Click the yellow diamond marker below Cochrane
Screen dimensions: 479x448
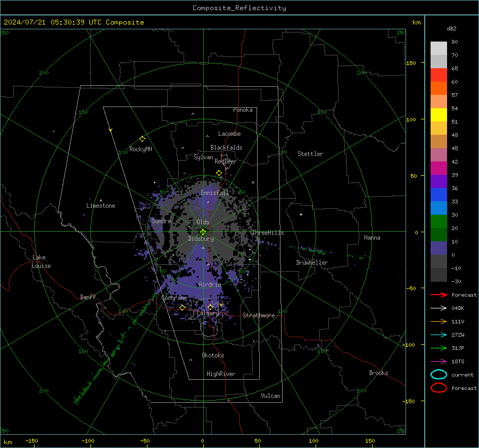[x=183, y=308]
